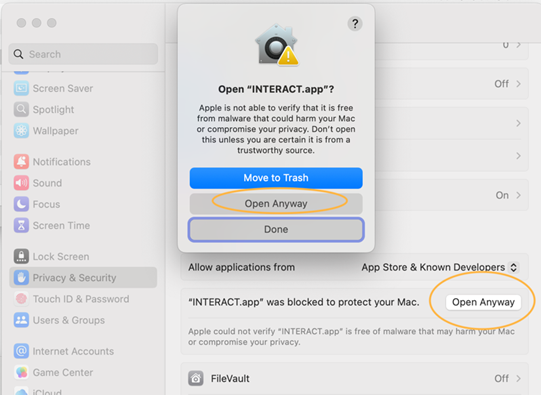Open Internet Accounts settings
Screen dimensions: 541x395
pos(83,351)
